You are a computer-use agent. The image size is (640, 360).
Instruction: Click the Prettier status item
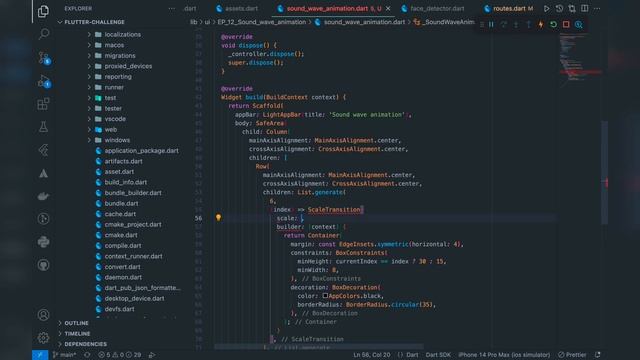(572, 355)
